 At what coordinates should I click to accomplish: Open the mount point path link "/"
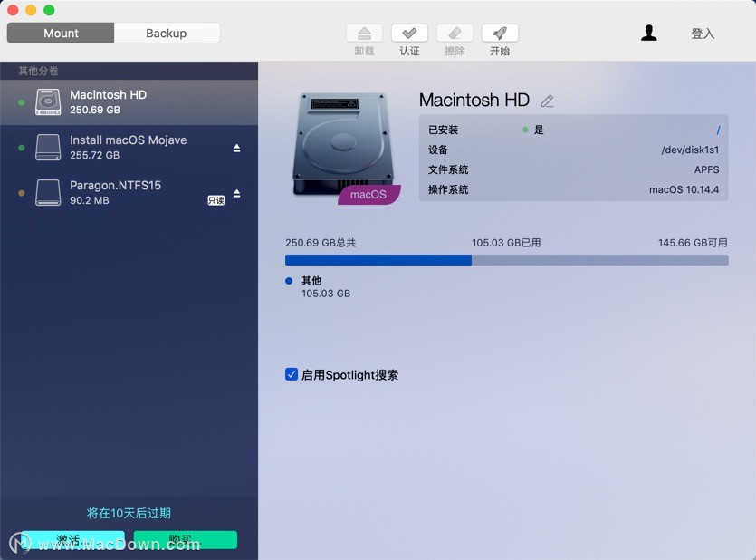pos(718,130)
